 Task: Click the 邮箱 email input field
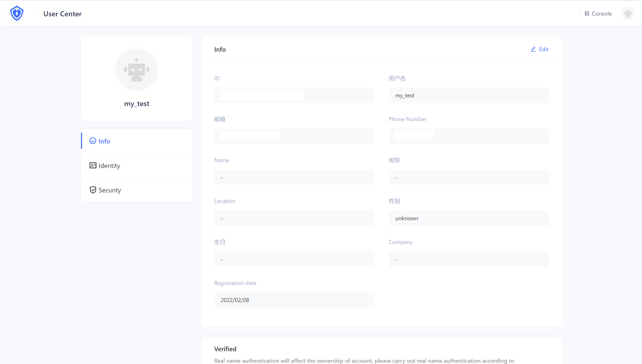[294, 136]
